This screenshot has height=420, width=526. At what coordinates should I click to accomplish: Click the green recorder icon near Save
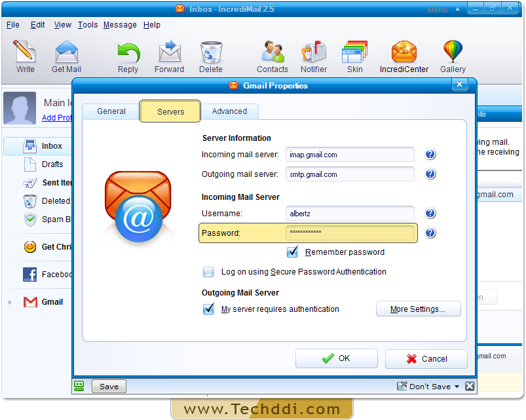pyautogui.click(x=79, y=386)
